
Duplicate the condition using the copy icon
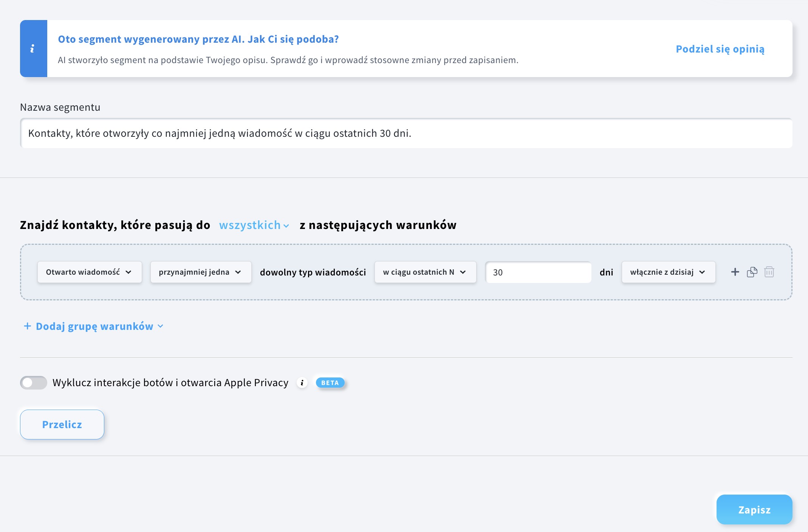coord(752,272)
